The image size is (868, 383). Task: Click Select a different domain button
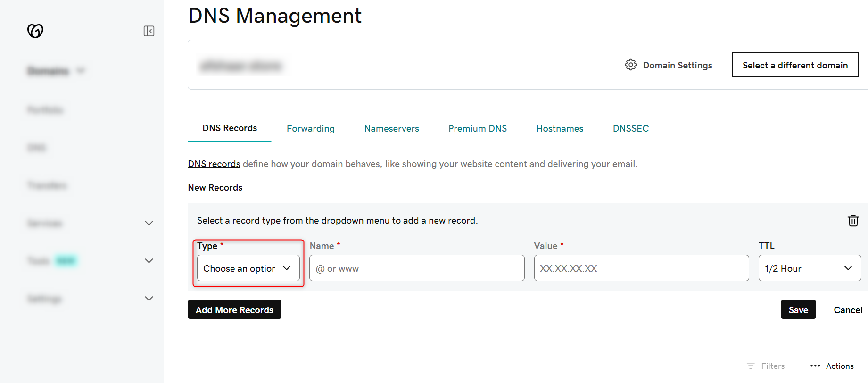click(794, 65)
